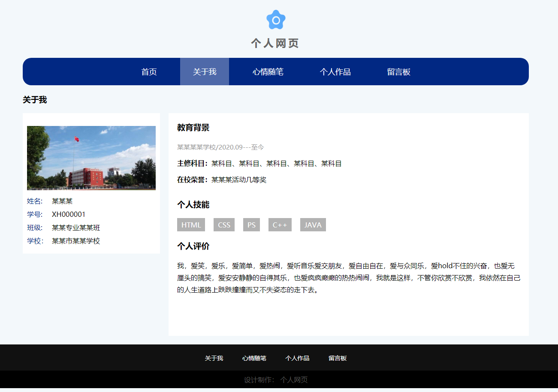Image resolution: width=558 pixels, height=392 pixels.
Task: Click the PS skill tag
Action: click(251, 225)
